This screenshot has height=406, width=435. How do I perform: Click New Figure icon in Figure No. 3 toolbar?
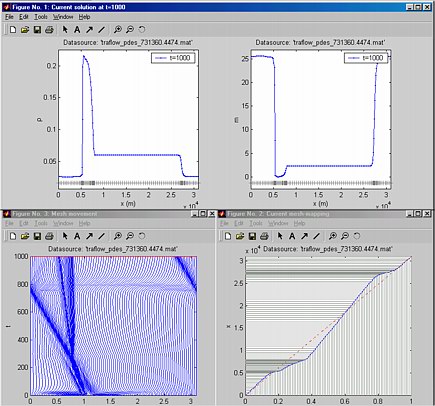[x=13, y=236]
